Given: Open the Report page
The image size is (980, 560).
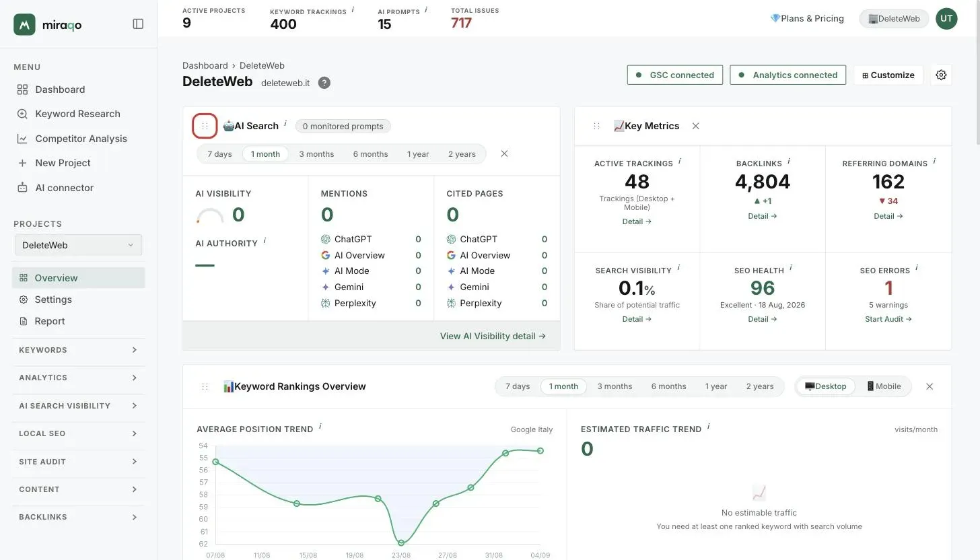Looking at the screenshot, I should [x=79, y=321].
